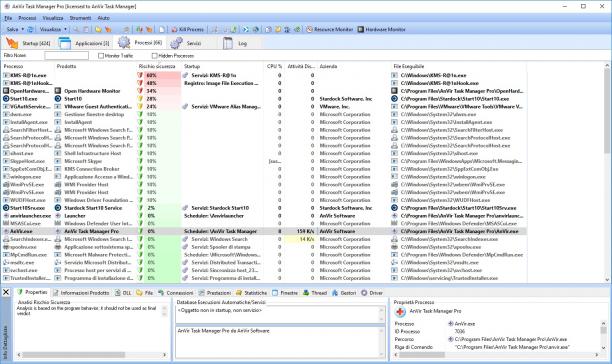Open the Resource Monitor from the toolbar

330,29
